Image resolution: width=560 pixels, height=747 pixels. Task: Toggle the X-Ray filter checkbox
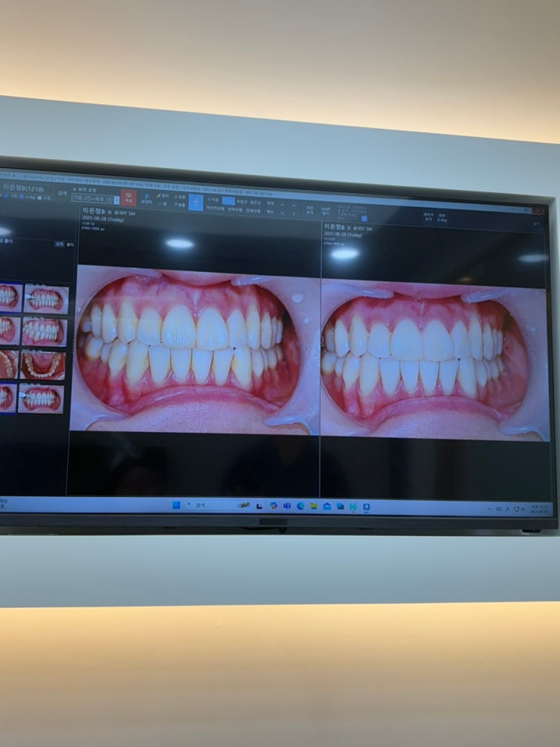tap(21, 197)
